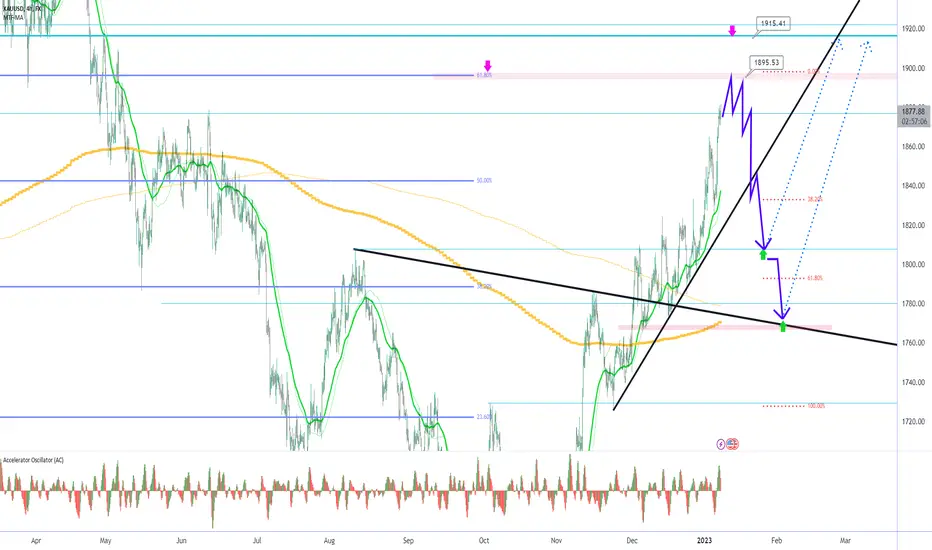Click the blue 23.60% Fibonacci label
The image size is (932, 550).
pos(484,417)
